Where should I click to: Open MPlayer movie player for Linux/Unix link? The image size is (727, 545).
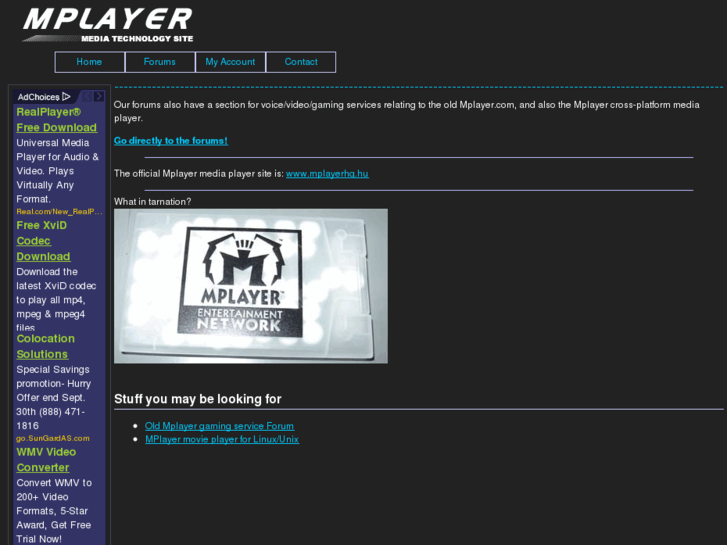tap(222, 439)
